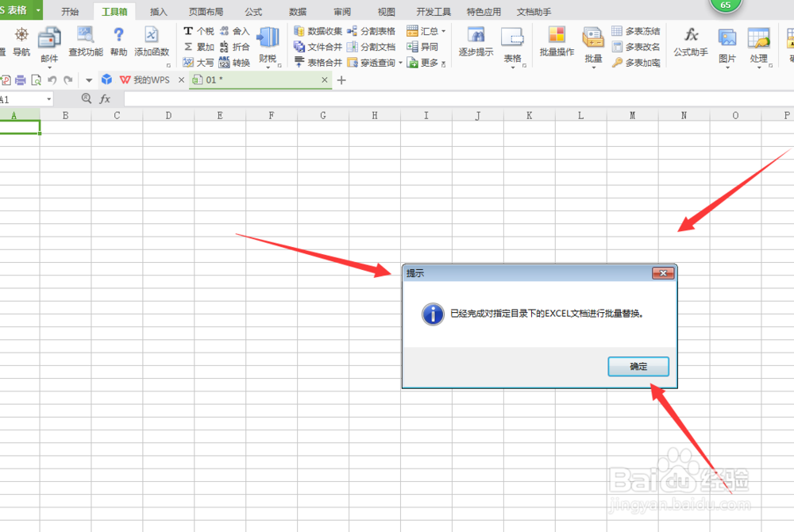The height and width of the screenshot is (532, 794).
Task: Select column D header
Action: click(168, 115)
